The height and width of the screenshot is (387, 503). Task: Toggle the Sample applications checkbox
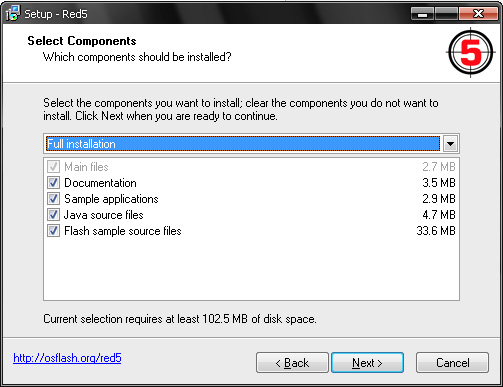click(x=53, y=199)
